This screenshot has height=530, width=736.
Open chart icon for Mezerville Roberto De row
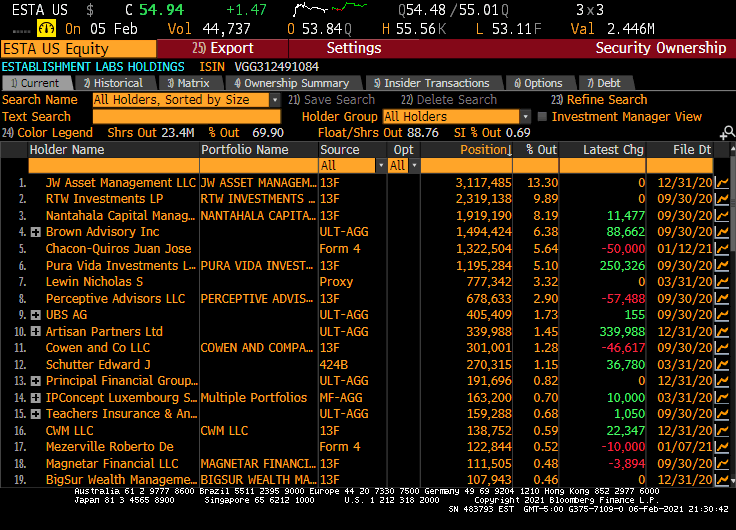721,447
